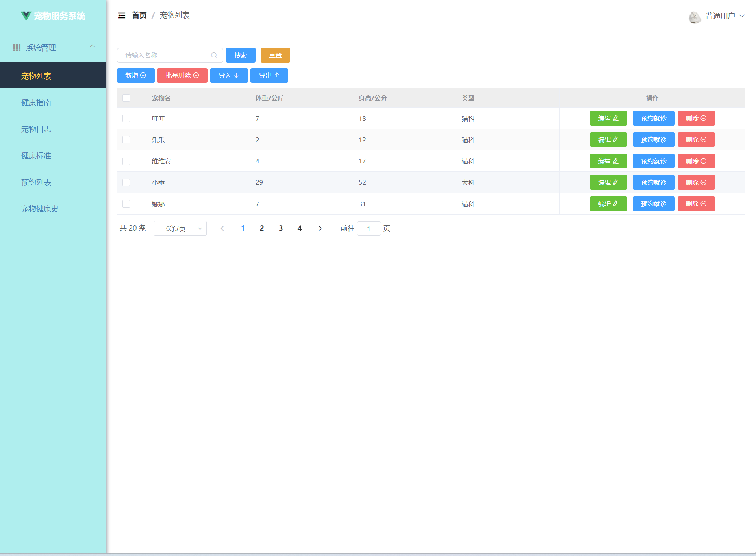Open 健康指南 in sidebar menu
Viewport: 756px width, 556px height.
click(36, 103)
